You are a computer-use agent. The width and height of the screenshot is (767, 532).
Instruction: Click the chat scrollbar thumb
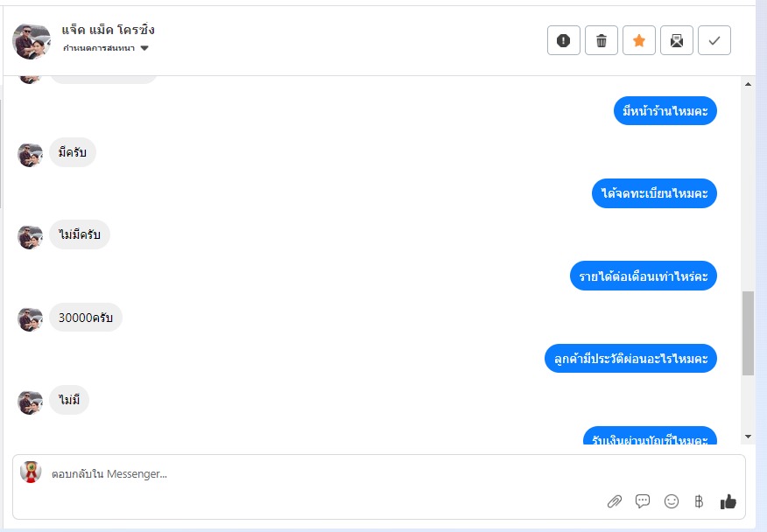[748, 333]
